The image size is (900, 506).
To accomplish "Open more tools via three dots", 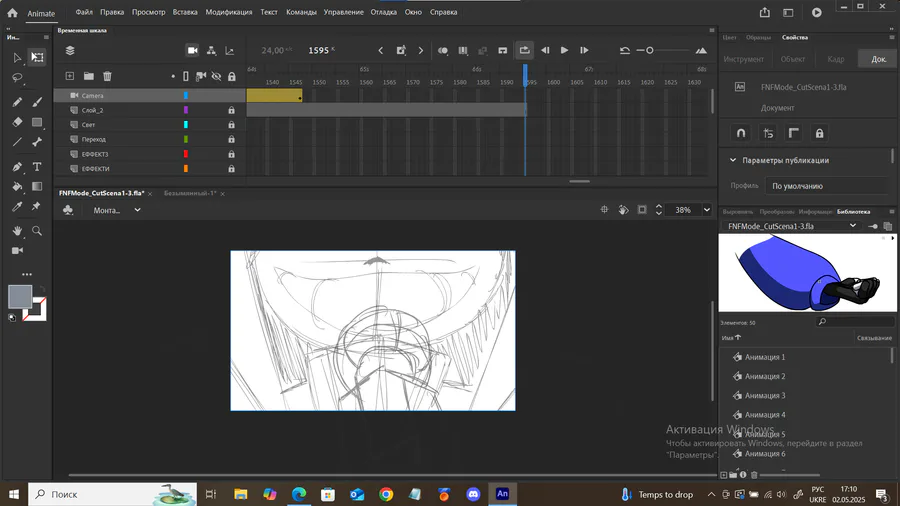I will pyautogui.click(x=27, y=274).
